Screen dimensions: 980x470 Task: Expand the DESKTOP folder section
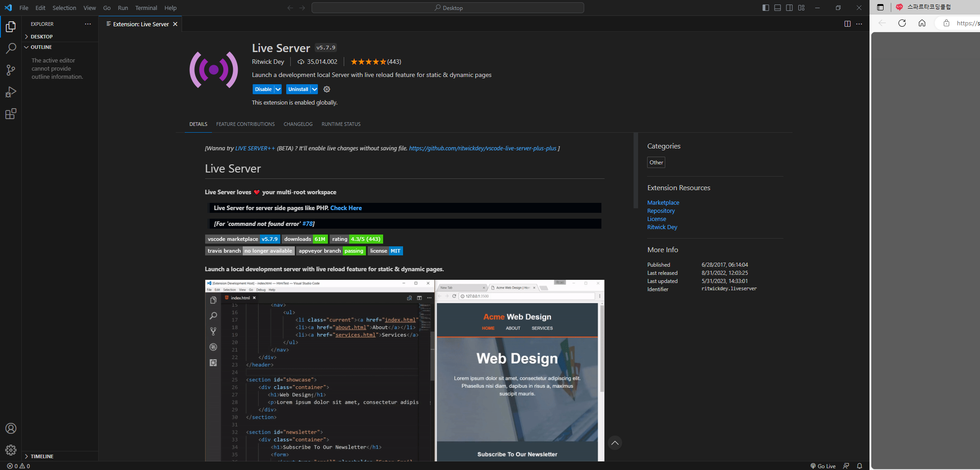pyautogui.click(x=60, y=37)
